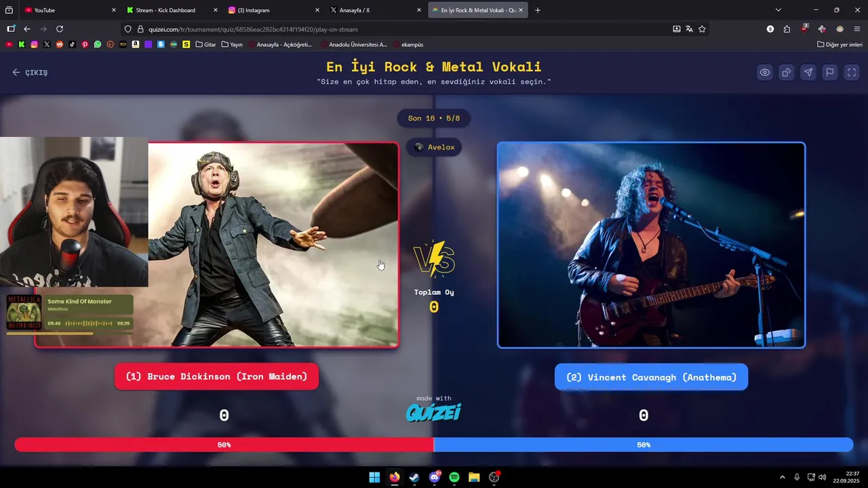
Task: Open Firefox View tabs icon
Action: point(9,10)
